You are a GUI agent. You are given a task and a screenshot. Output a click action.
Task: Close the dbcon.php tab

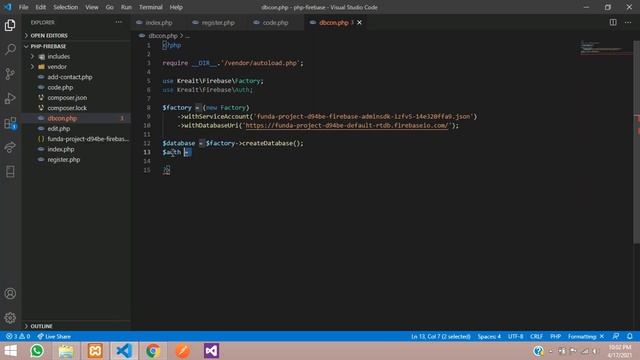point(360,22)
